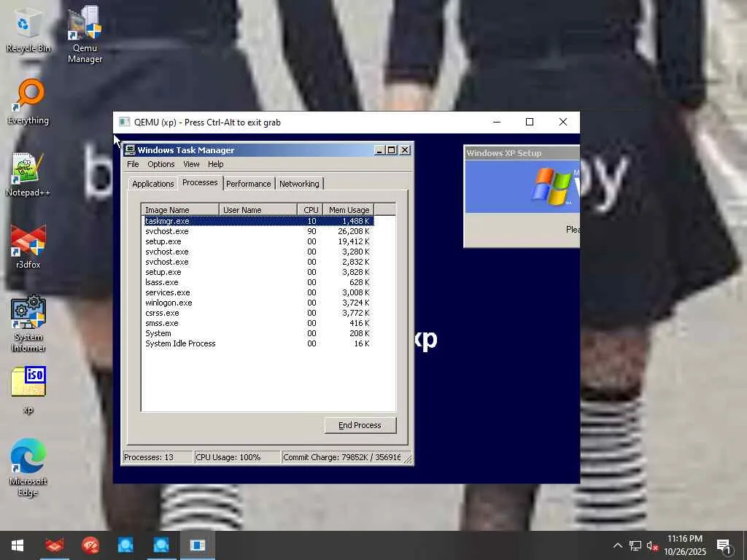Viewport: 747px width, 560px height.
Task: Click the Windows XP Setup title bar
Action: (522, 153)
